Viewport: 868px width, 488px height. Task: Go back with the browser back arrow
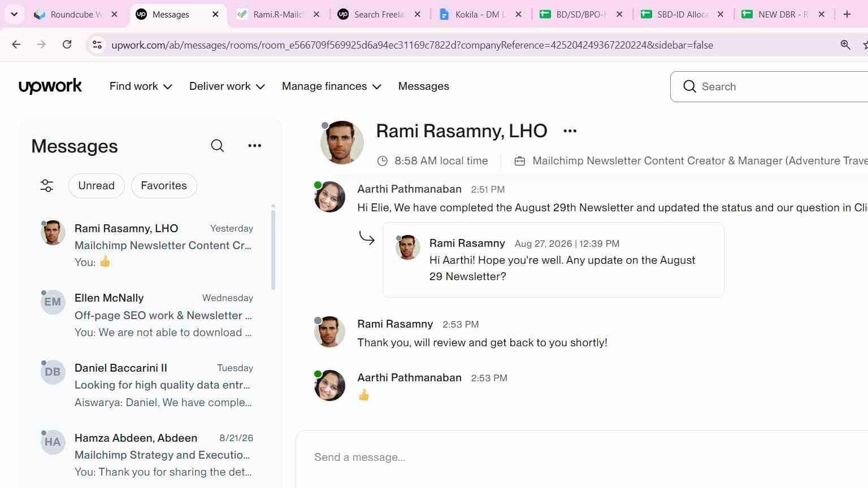[x=16, y=45]
